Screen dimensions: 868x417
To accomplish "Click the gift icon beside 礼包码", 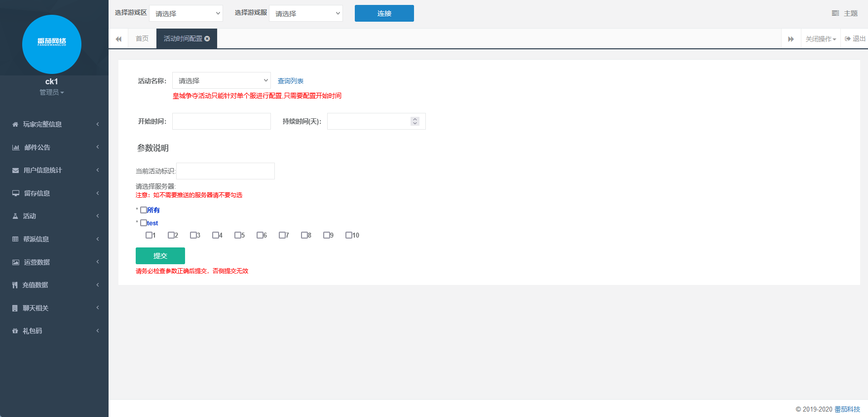I will click(x=15, y=331).
